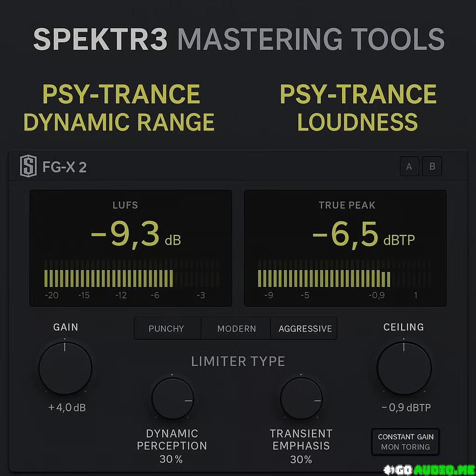Click the Dynamic Perception knob
Viewport: 476px width, 476px height.
tap(172, 399)
